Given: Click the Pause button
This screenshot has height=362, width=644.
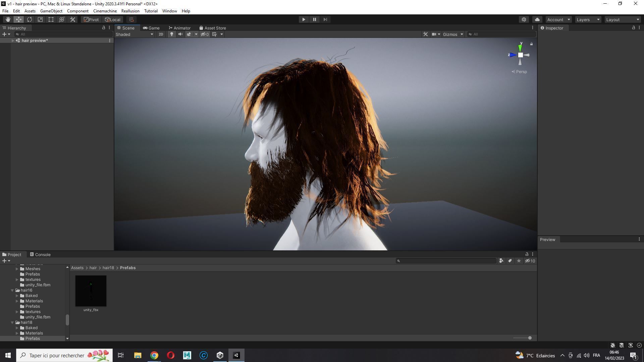Looking at the screenshot, I should click(x=314, y=19).
